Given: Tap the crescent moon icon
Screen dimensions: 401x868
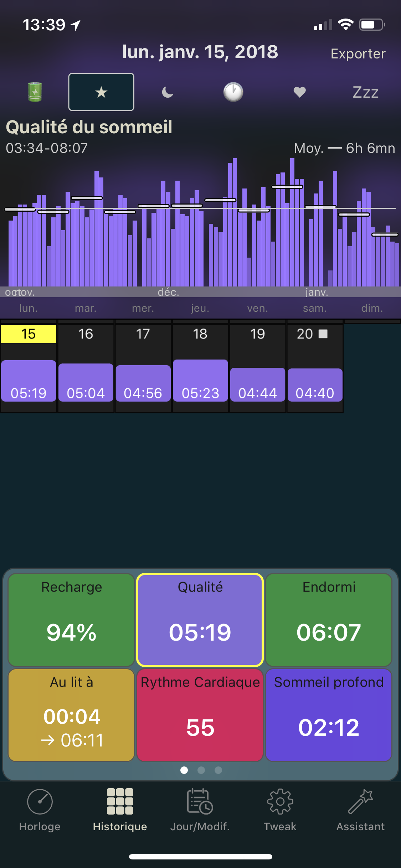Looking at the screenshot, I should [x=167, y=93].
